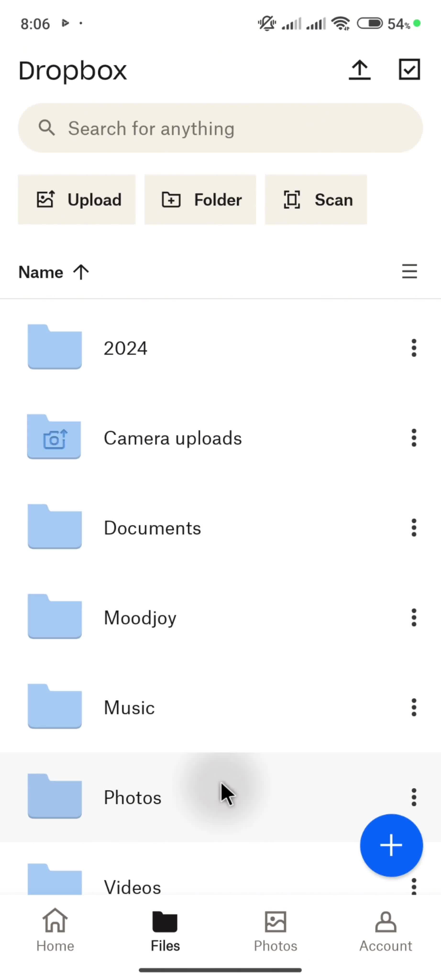Tap the Videos folder name

(132, 887)
